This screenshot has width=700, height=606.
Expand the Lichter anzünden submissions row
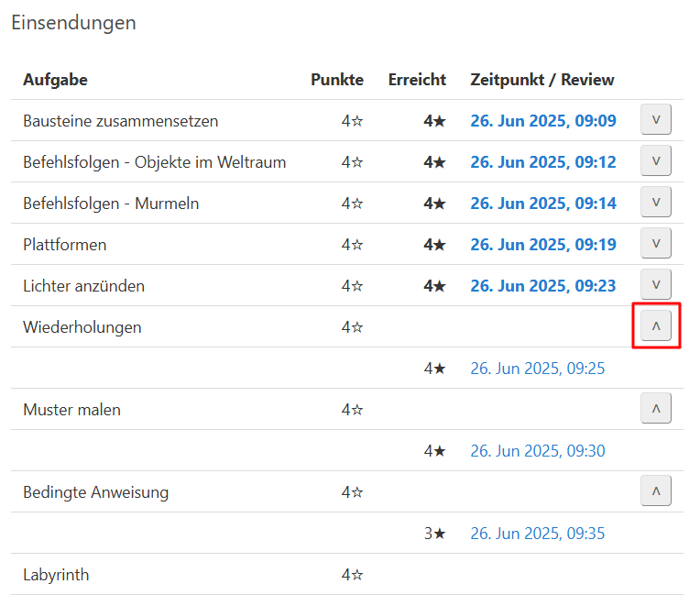[655, 285]
